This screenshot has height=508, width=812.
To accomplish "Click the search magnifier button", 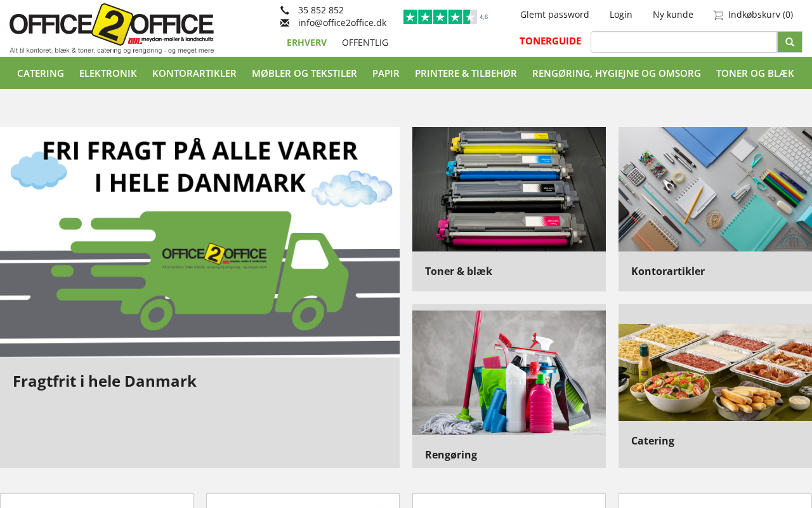I will click(x=790, y=42).
